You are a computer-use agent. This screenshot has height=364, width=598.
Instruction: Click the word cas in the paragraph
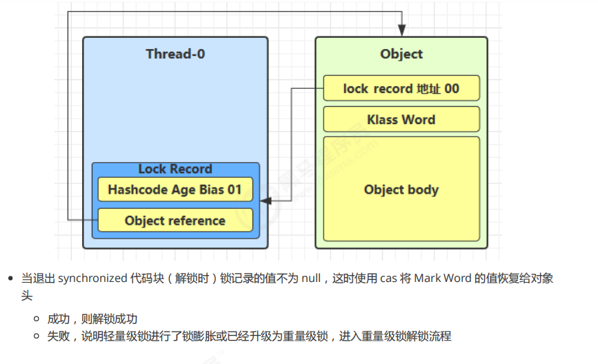pyautogui.click(x=388, y=279)
